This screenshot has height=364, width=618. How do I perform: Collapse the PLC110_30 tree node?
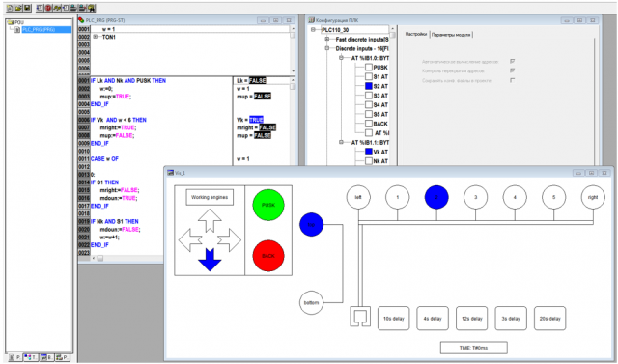(313, 30)
